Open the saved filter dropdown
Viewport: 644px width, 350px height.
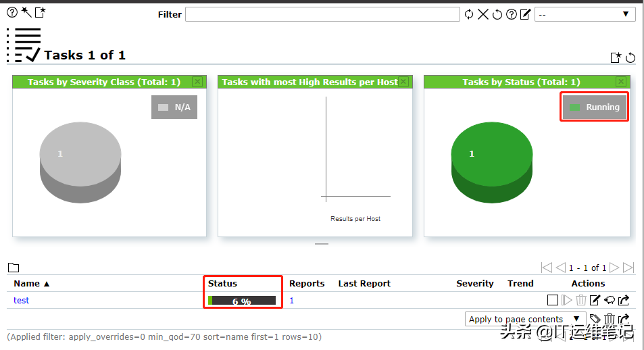585,14
